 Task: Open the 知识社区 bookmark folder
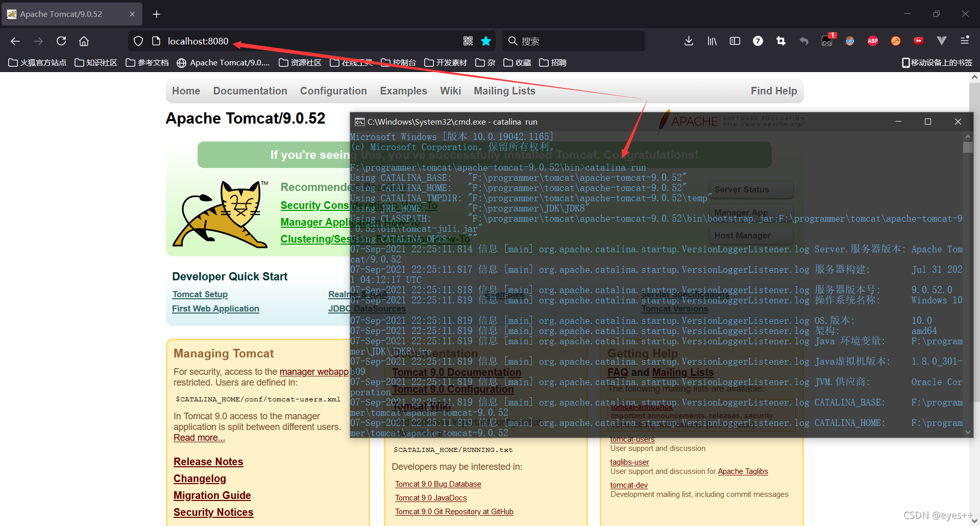pos(96,63)
